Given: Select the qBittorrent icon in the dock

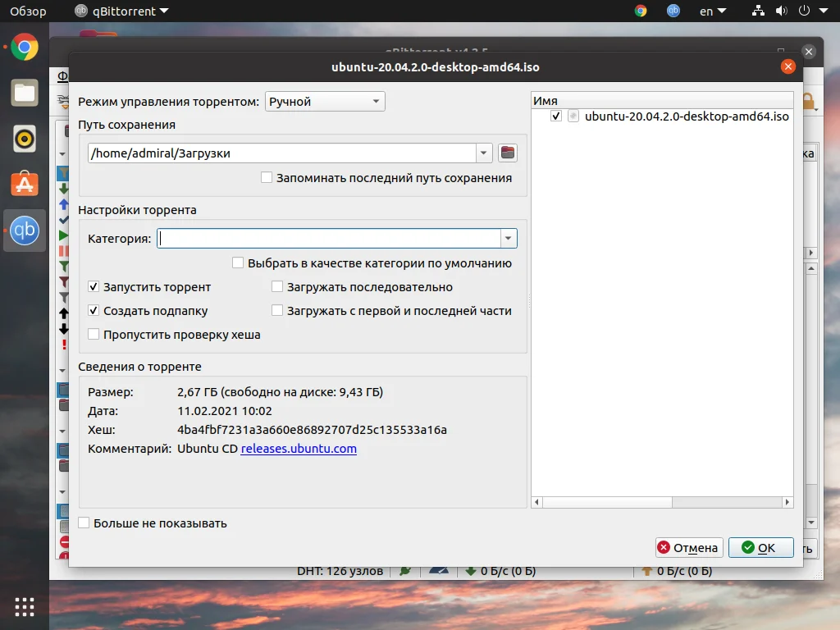Looking at the screenshot, I should 24,231.
